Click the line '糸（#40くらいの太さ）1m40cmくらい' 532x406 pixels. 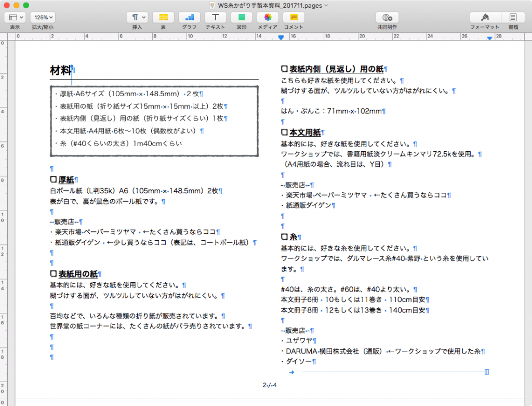point(118,143)
